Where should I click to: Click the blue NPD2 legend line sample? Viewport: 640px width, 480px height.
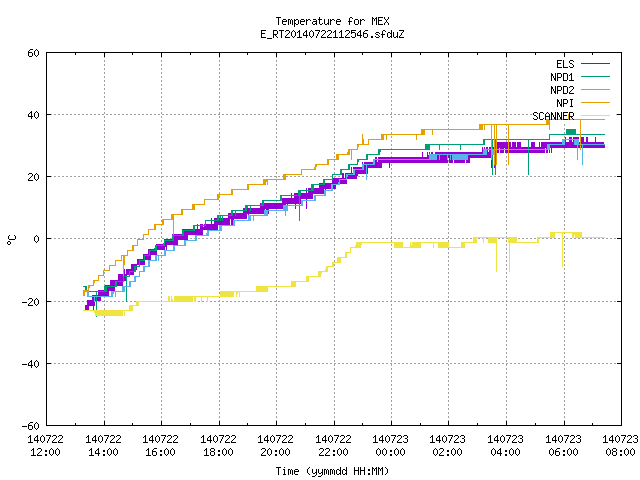[595, 89]
